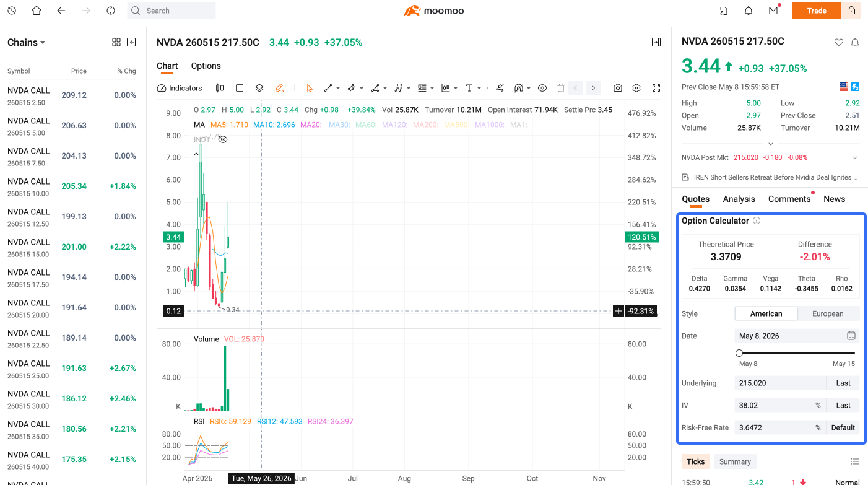This screenshot has height=485, width=868.
Task: Switch to the Chart tab
Action: point(167,66)
